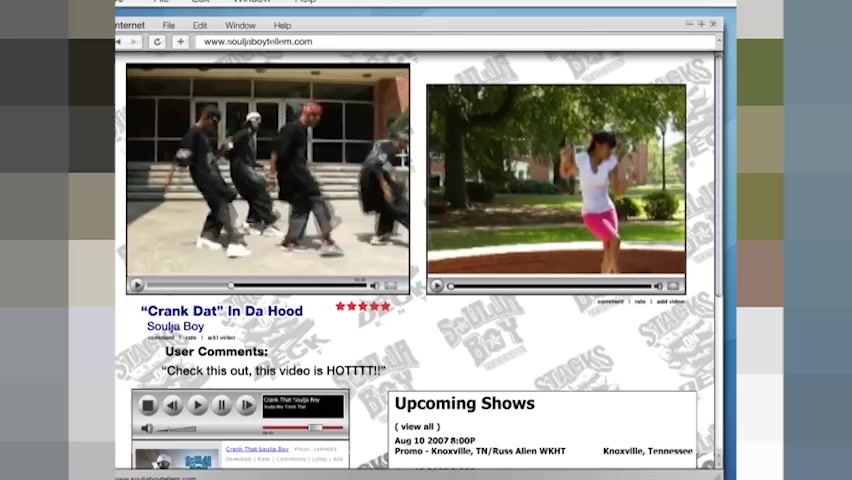Open the Help menu in the browser
Viewport: 852px width, 480px height.
(282, 26)
